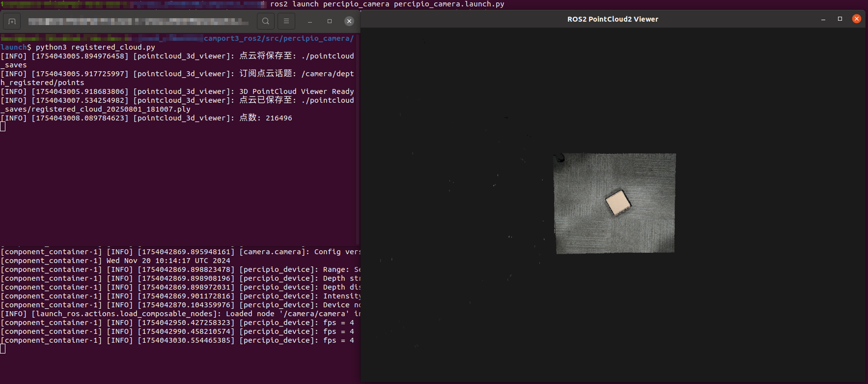Image resolution: width=868 pixels, height=384 pixels.
Task: Click 'ros2 launch percipio_camera' title text
Action: click(x=330, y=4)
